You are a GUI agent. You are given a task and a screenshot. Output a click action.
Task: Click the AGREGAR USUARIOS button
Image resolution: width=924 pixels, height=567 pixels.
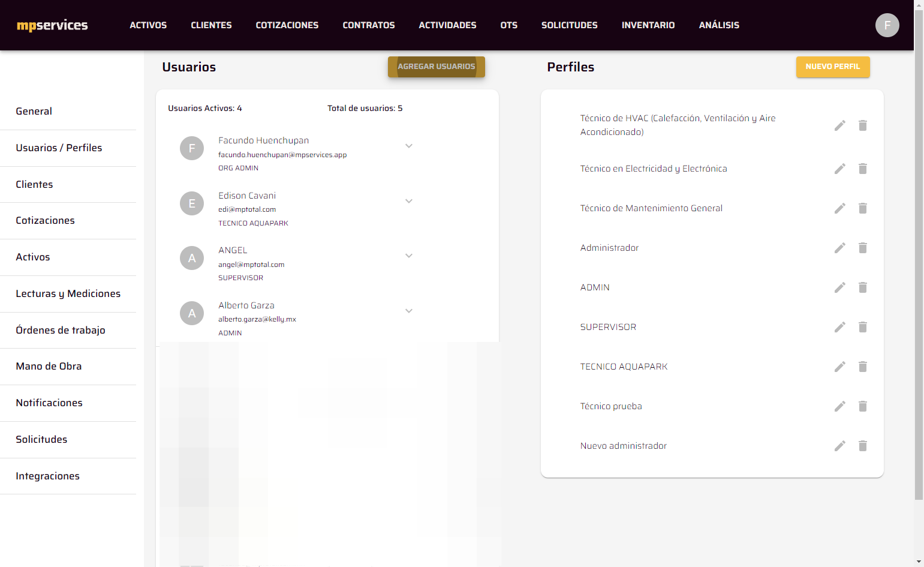(437, 67)
